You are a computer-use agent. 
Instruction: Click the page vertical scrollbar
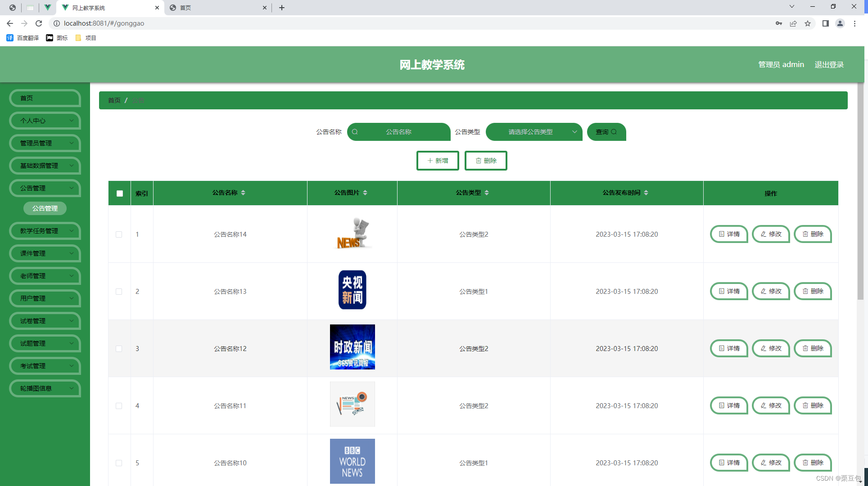point(860,189)
